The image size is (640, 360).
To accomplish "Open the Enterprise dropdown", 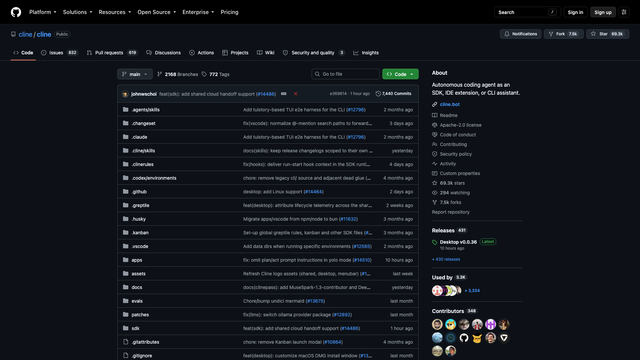I will 198,12.
